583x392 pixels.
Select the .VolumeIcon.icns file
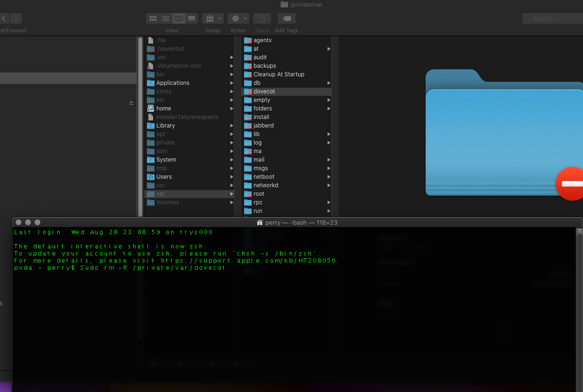tap(190, 66)
